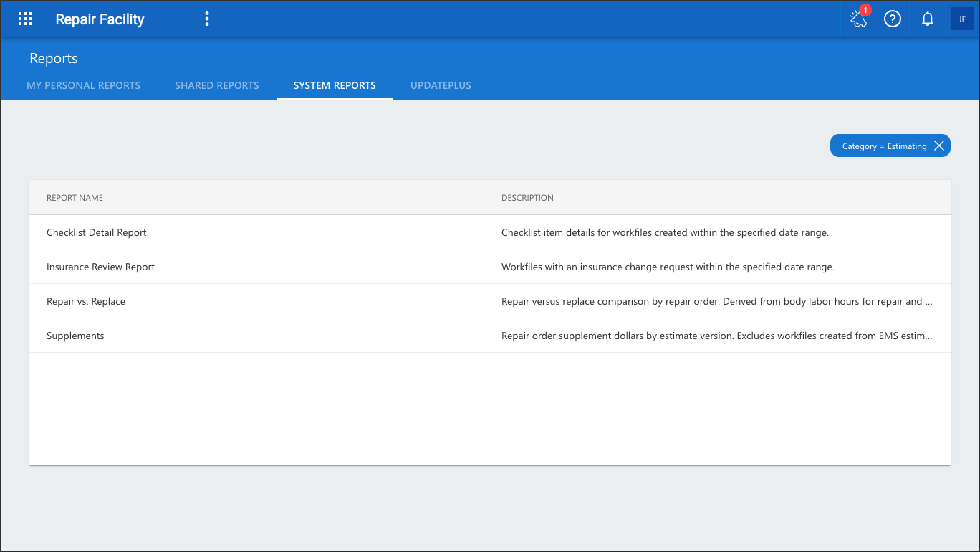Open the Insurance Review Report

click(x=101, y=267)
